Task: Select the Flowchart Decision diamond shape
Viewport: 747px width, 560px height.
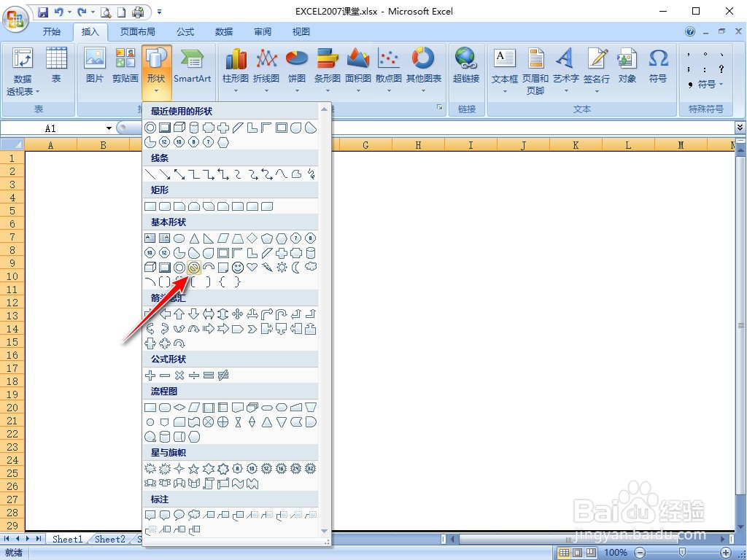Action: click(179, 408)
